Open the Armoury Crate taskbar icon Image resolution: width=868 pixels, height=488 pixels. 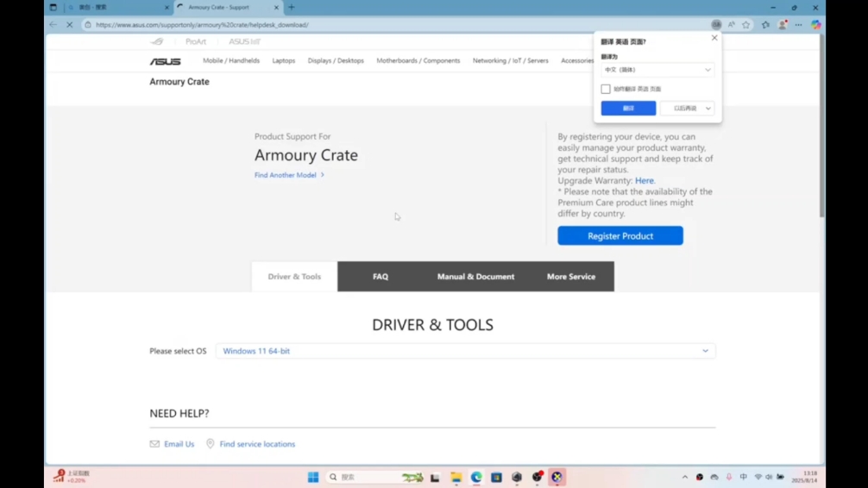[x=517, y=477]
